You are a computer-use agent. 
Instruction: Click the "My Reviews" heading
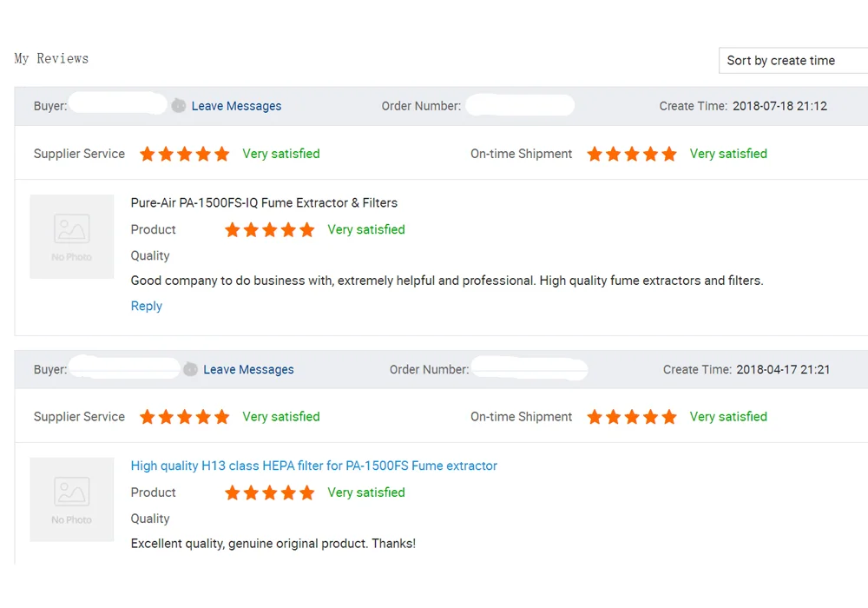coord(51,59)
